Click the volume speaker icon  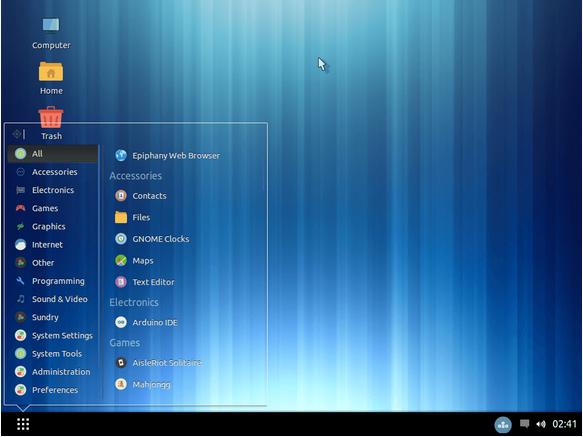coord(541,424)
